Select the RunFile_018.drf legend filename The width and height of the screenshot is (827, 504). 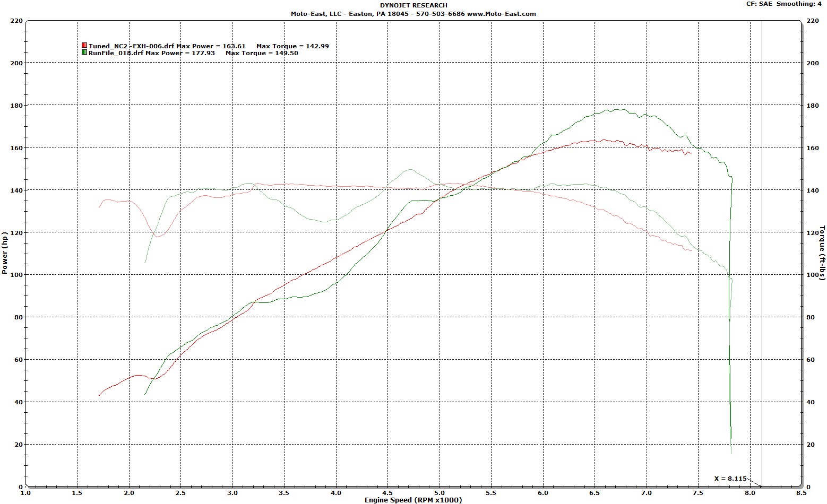tap(116, 53)
